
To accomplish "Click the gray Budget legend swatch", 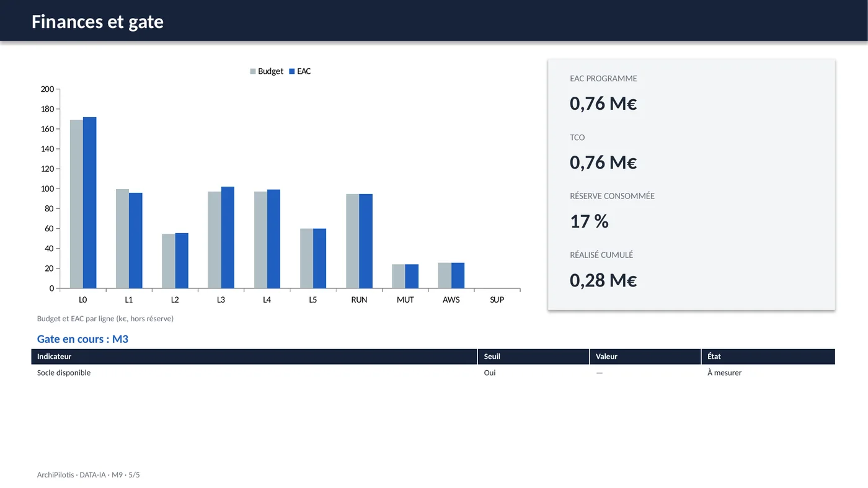I will [x=253, y=71].
